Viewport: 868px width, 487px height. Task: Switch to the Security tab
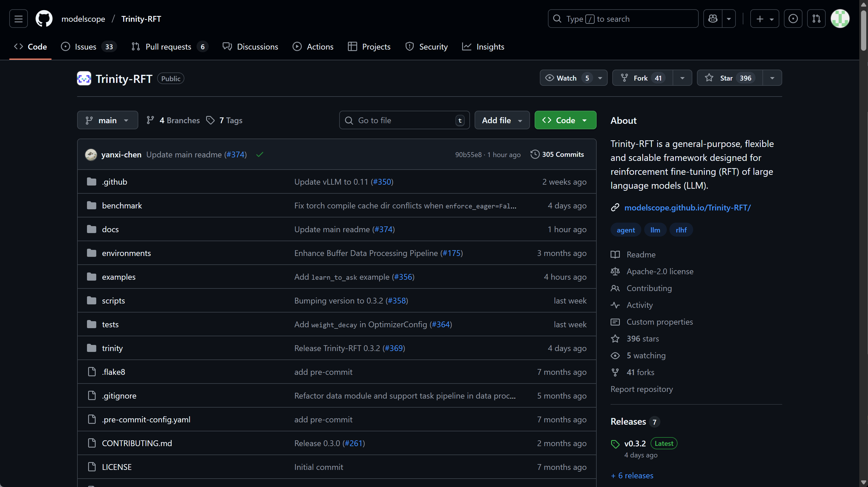(426, 46)
